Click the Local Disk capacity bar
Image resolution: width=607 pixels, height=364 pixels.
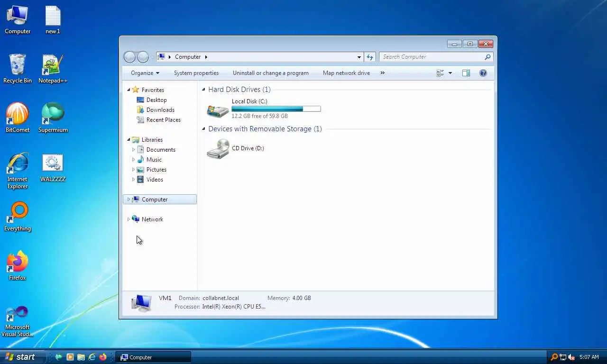click(276, 109)
